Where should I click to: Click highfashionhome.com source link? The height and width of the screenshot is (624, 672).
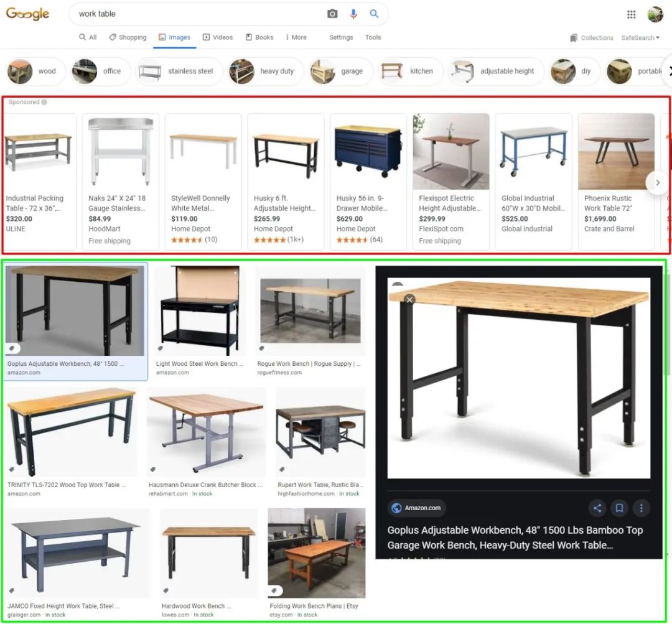coord(306,494)
